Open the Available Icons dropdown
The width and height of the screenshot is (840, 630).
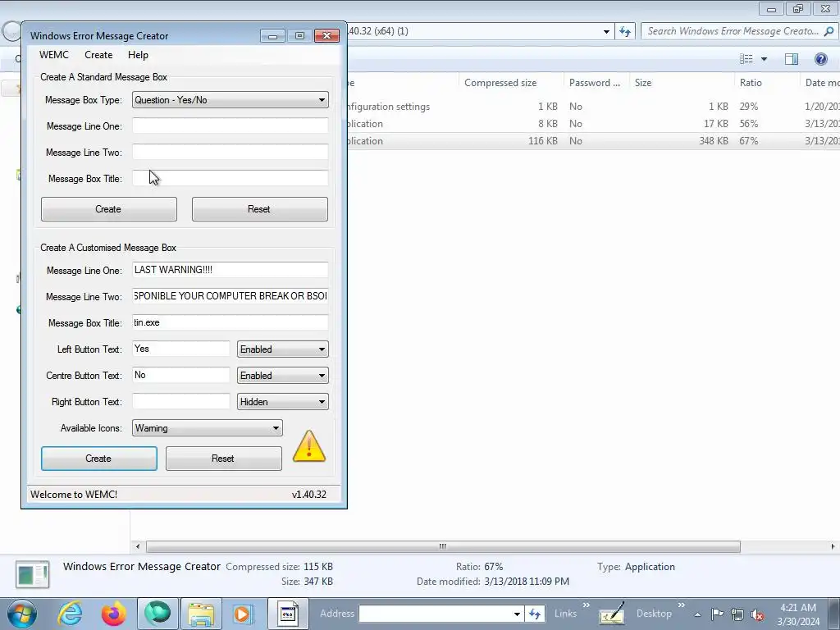[x=208, y=428]
